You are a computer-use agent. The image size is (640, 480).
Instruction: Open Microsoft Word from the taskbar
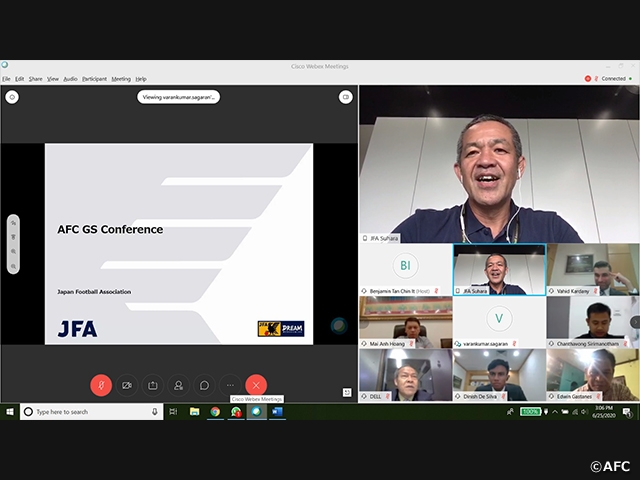pos(277,411)
